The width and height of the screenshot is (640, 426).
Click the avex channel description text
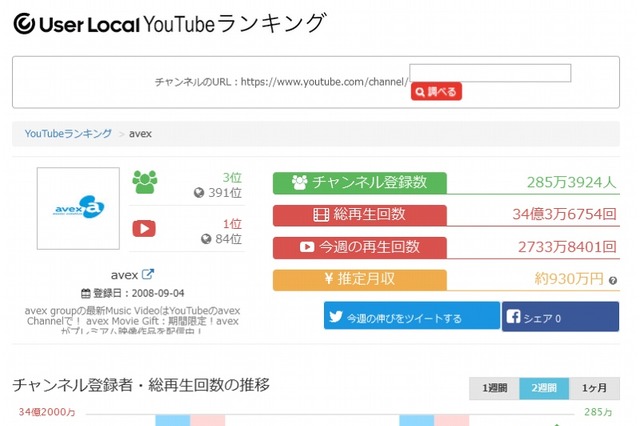[132, 321]
